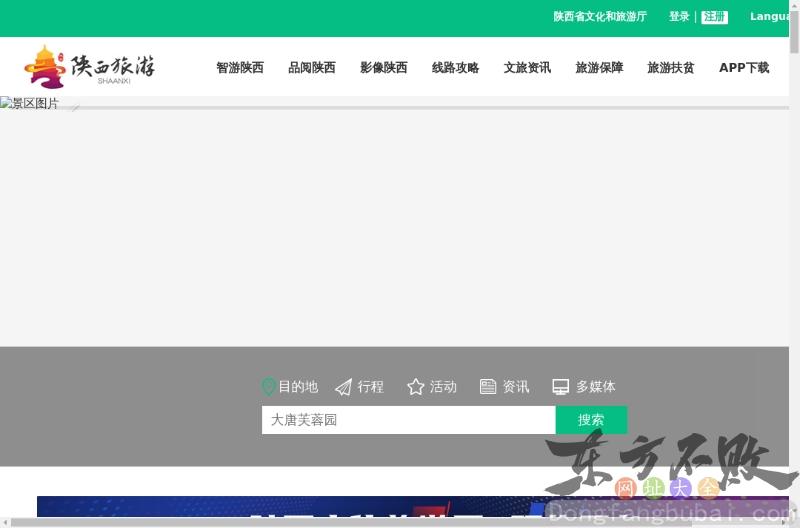Select the 多媒体 monitor icon

tap(561, 387)
